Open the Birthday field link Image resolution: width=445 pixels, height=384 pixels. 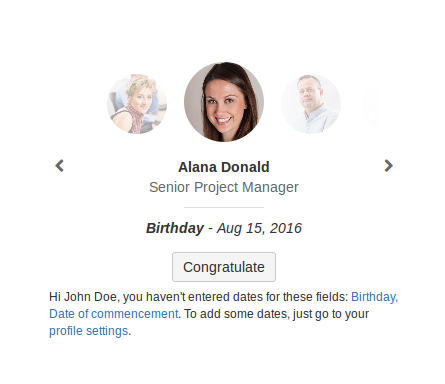point(374,297)
